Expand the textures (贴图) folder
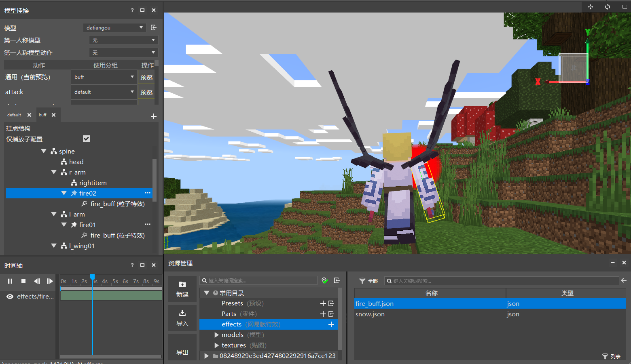Screen dimensions: 631x364 click(217, 345)
